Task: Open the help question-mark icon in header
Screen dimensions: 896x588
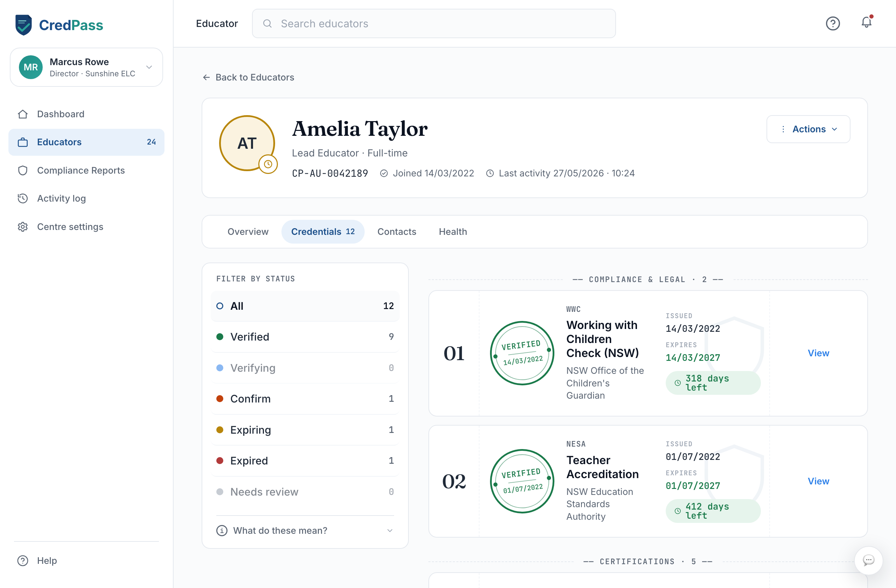Action: click(833, 23)
